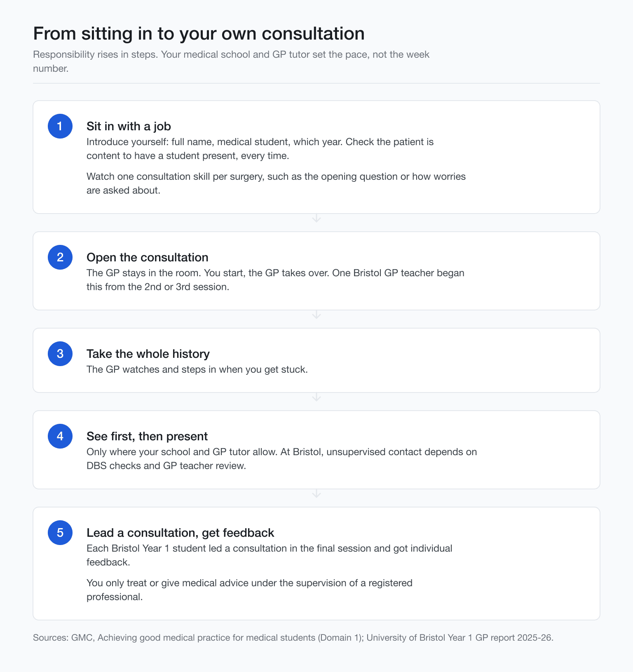Click the sentence about supervision of a registered professional
The width and height of the screenshot is (633, 672).
249,590
